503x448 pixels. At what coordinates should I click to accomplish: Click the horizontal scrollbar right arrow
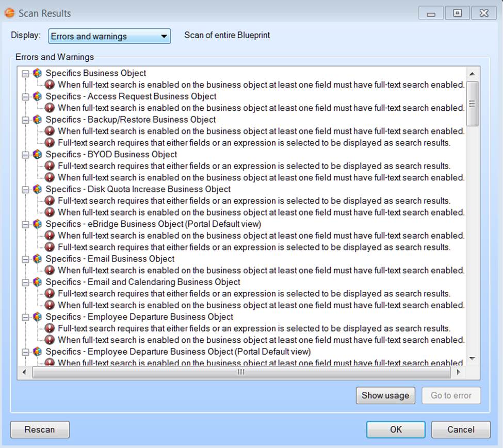pos(459,372)
